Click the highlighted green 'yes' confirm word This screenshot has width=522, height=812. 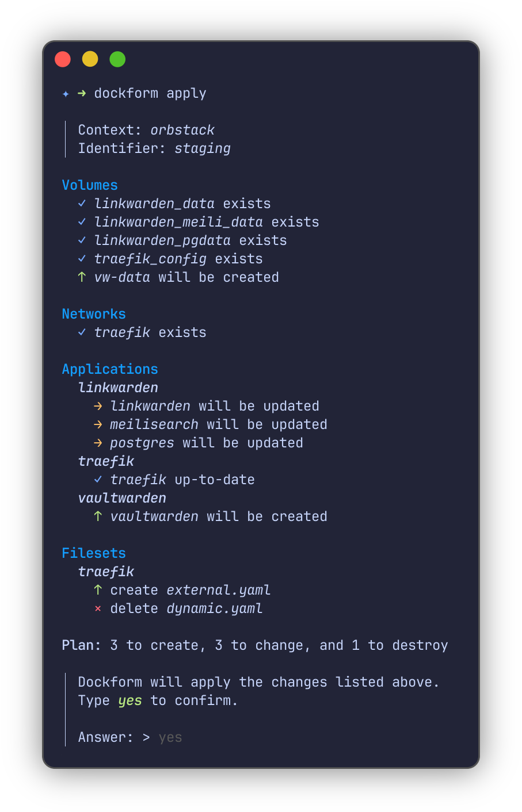pos(130,700)
